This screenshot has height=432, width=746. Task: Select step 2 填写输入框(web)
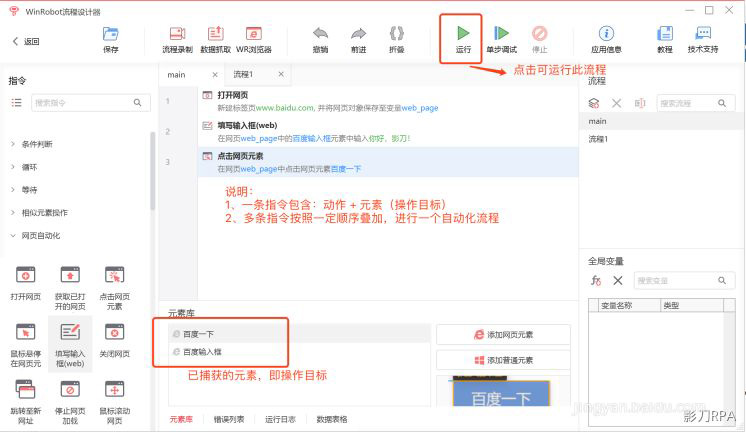click(388, 132)
